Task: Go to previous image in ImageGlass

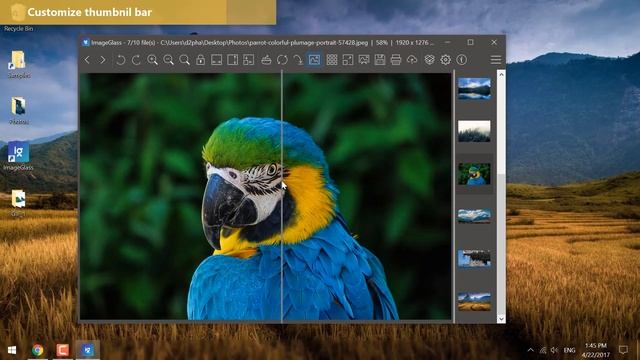Action: pyautogui.click(x=87, y=60)
